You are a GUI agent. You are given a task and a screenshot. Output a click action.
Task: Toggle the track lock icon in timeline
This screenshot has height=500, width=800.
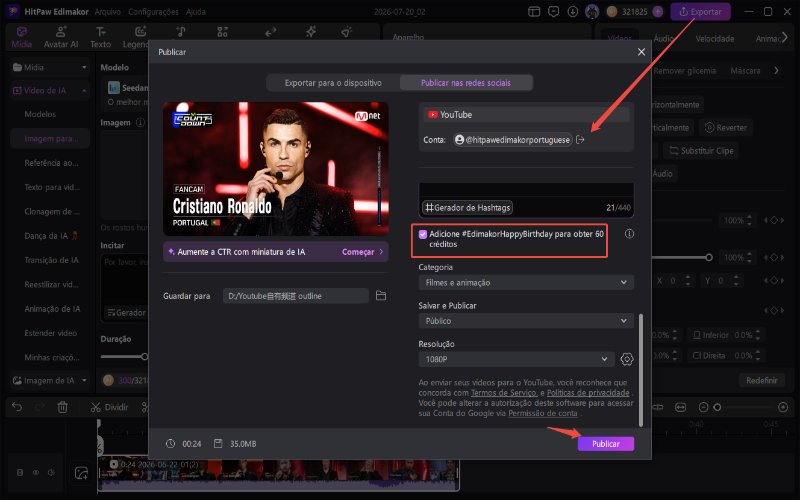(x=20, y=472)
